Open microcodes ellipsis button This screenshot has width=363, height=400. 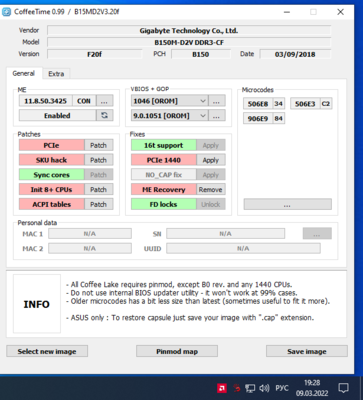[287, 204]
